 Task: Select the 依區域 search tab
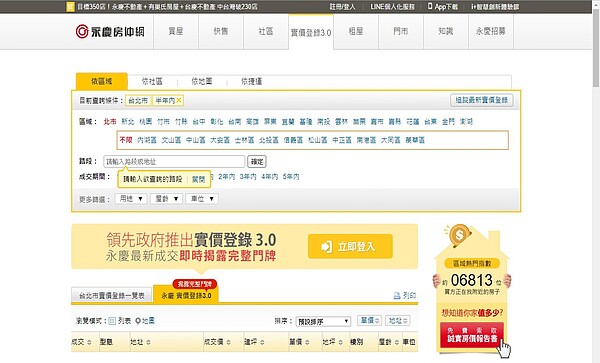[102, 81]
